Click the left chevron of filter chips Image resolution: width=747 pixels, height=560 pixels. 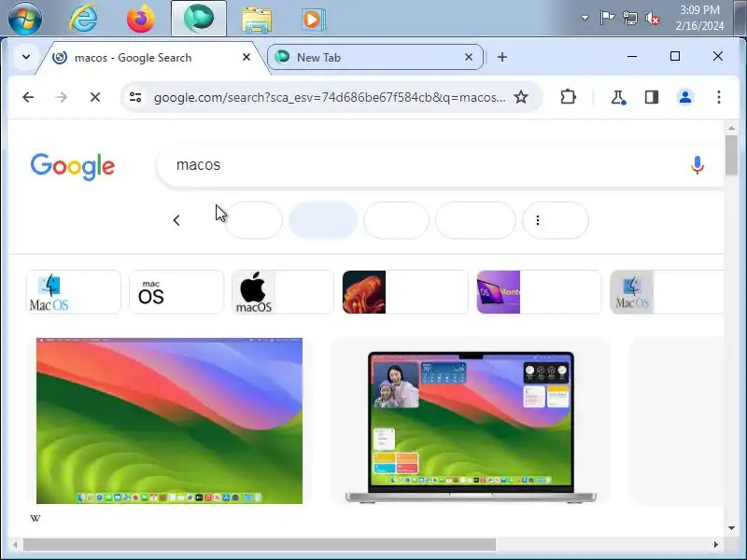(x=176, y=220)
